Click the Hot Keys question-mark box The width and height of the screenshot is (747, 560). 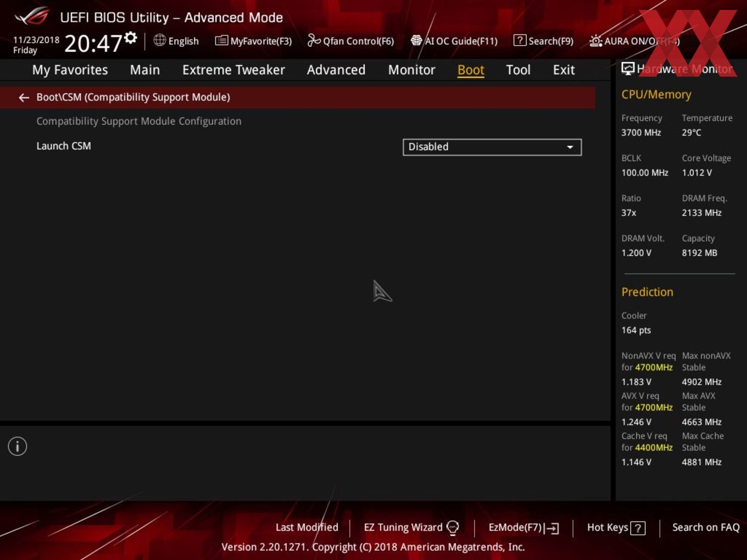[638, 528]
